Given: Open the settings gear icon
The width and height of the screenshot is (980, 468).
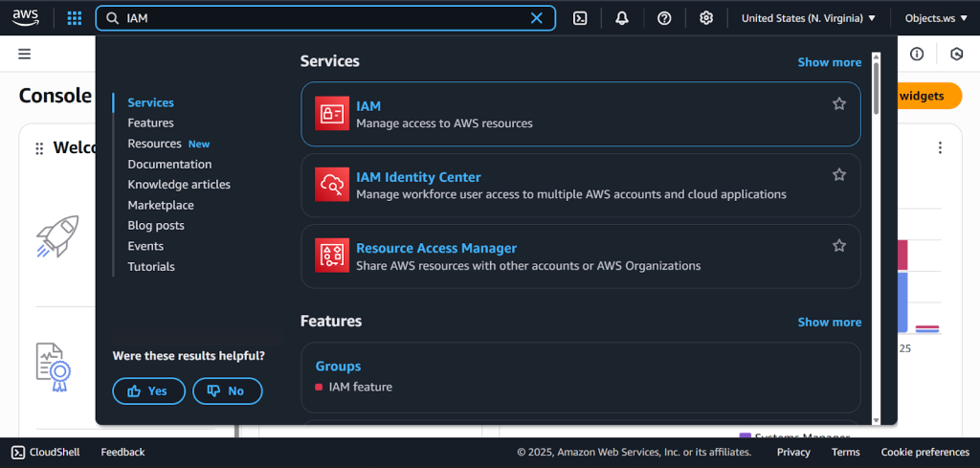Looking at the screenshot, I should coord(706,18).
